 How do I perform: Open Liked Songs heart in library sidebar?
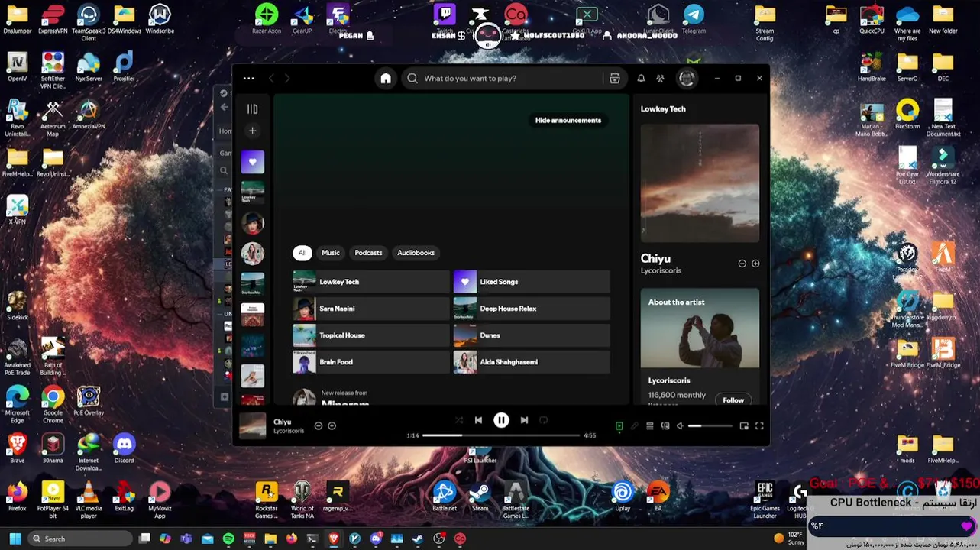(253, 162)
